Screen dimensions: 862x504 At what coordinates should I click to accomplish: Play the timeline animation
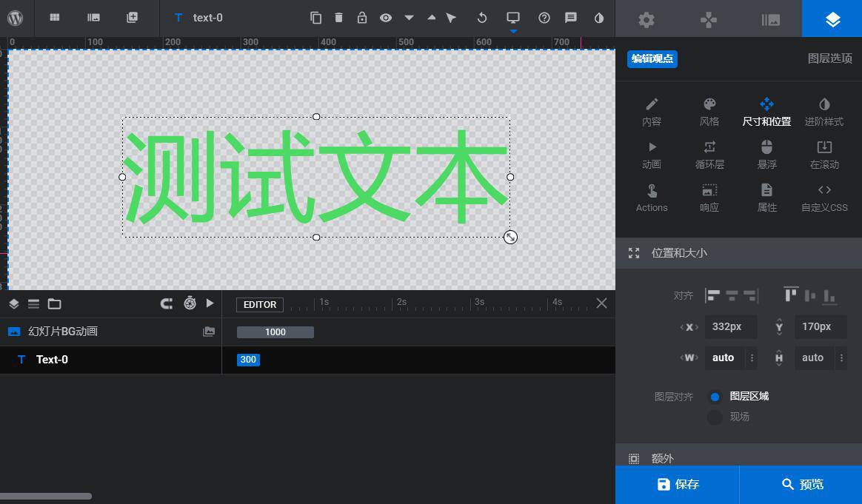(210, 303)
